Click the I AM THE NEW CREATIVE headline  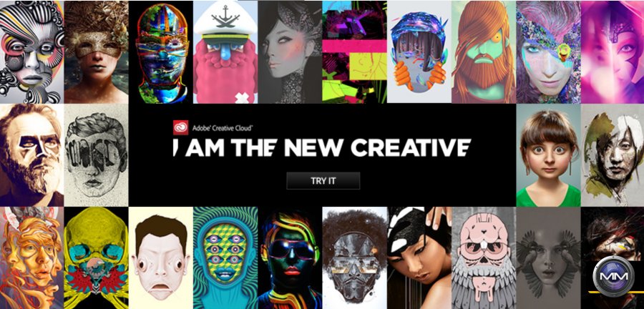pos(322,148)
